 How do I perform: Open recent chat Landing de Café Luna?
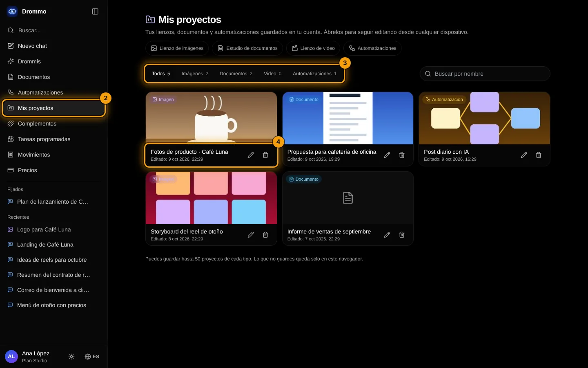(54, 245)
